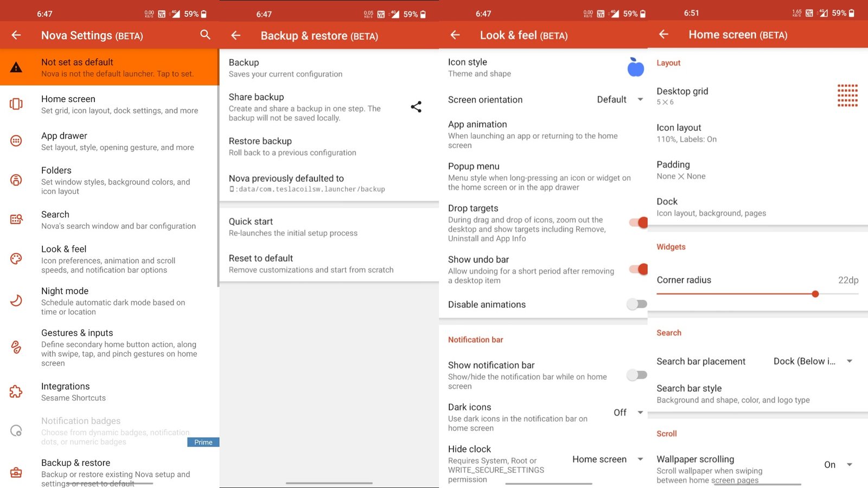Image resolution: width=868 pixels, height=488 pixels.
Task: Open Integrations Sesame Shortcuts entry
Action: tap(110, 391)
